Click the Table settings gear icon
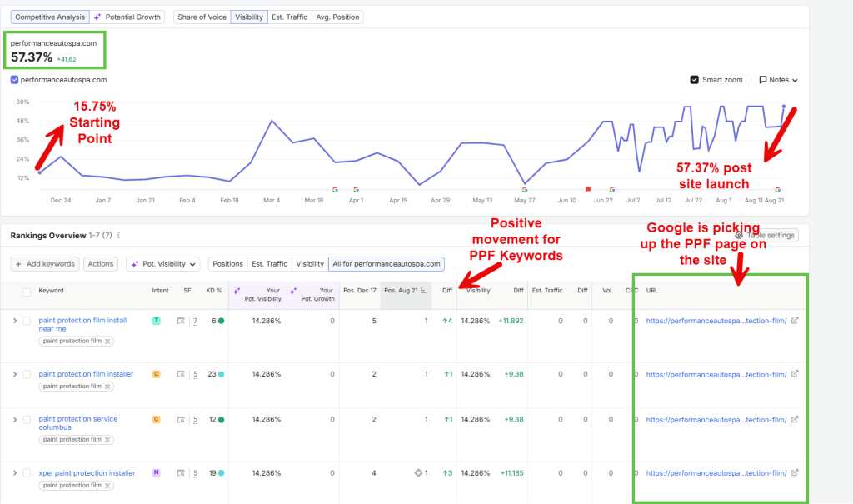 [x=739, y=235]
